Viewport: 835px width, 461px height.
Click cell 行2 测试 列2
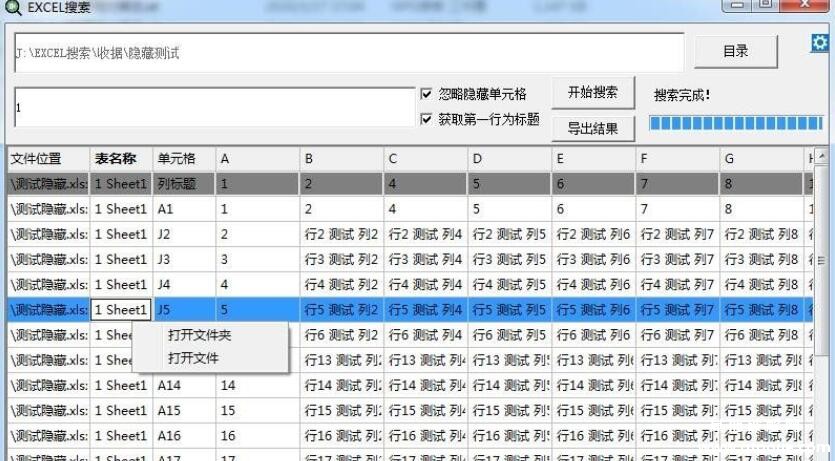342,234
